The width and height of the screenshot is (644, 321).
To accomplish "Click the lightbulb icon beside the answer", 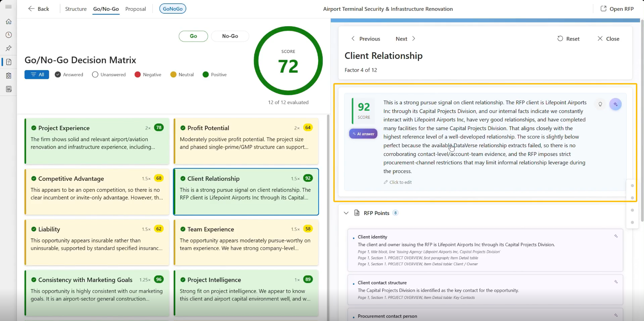I will point(600,104).
